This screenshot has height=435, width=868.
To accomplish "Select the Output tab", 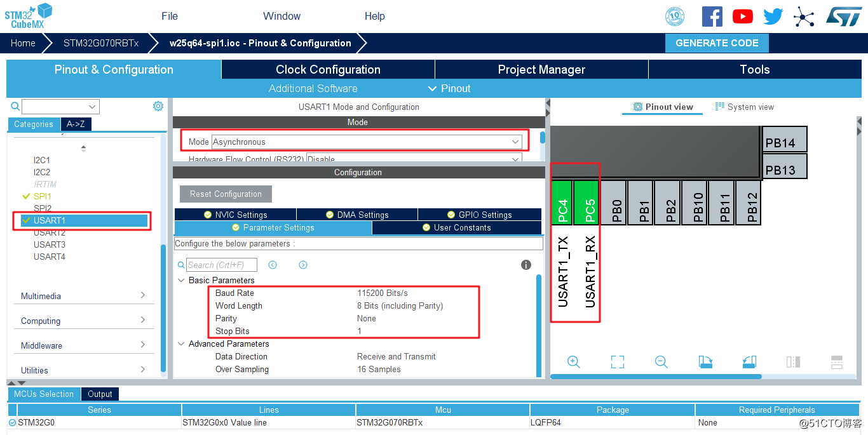I will pyautogui.click(x=100, y=394).
